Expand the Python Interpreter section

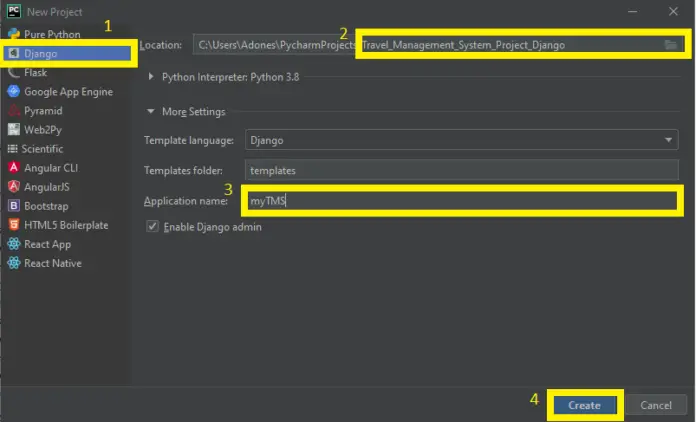point(151,76)
